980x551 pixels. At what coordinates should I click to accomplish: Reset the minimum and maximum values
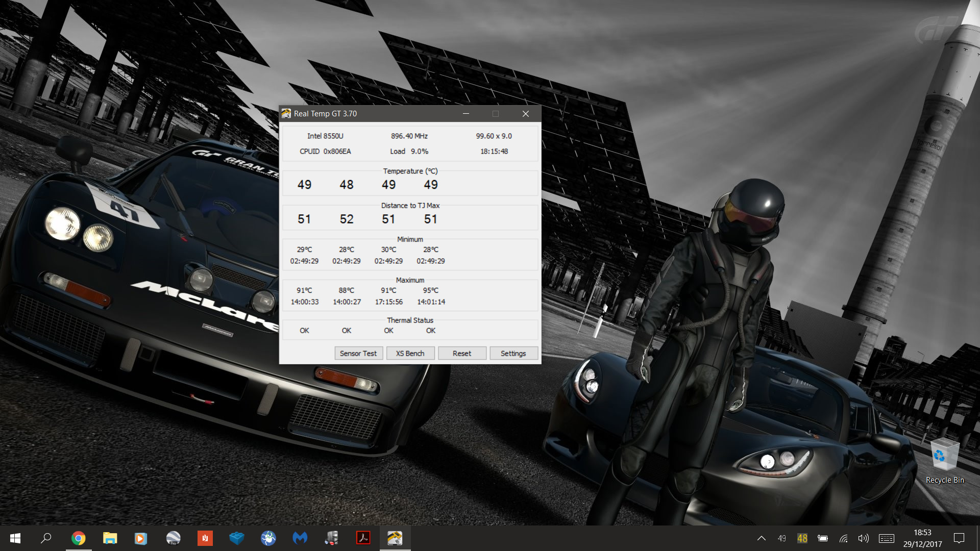point(461,353)
